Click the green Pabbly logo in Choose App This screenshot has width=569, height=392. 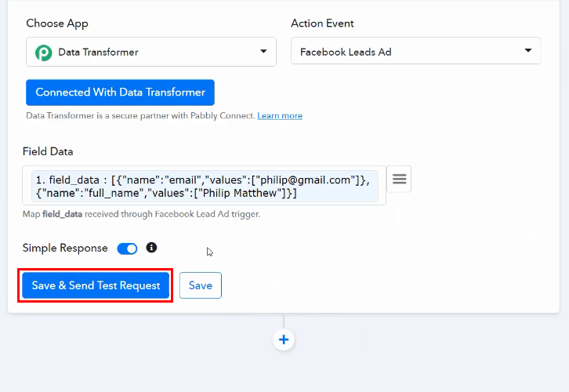44,53
